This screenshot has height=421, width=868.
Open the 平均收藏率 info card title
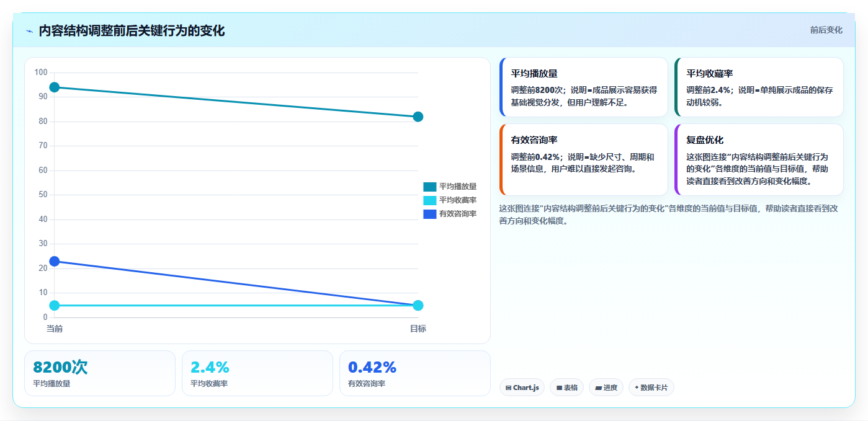pyautogui.click(x=710, y=74)
